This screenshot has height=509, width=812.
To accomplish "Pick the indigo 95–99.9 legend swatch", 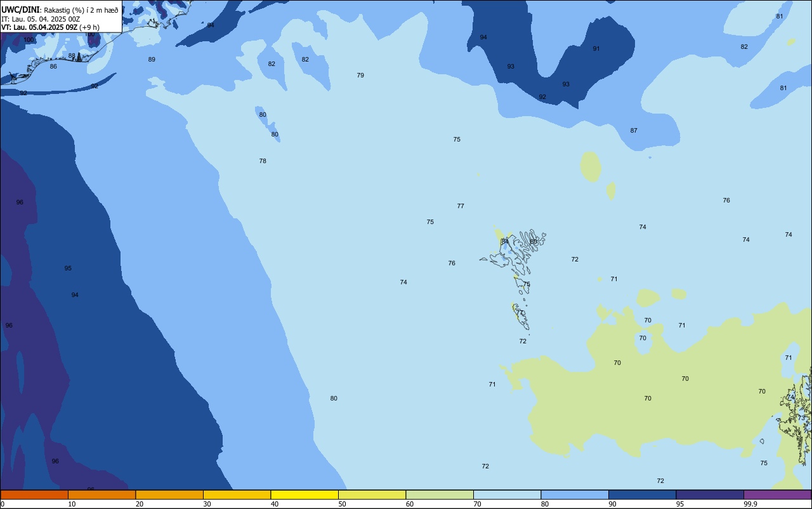I will tap(710, 494).
